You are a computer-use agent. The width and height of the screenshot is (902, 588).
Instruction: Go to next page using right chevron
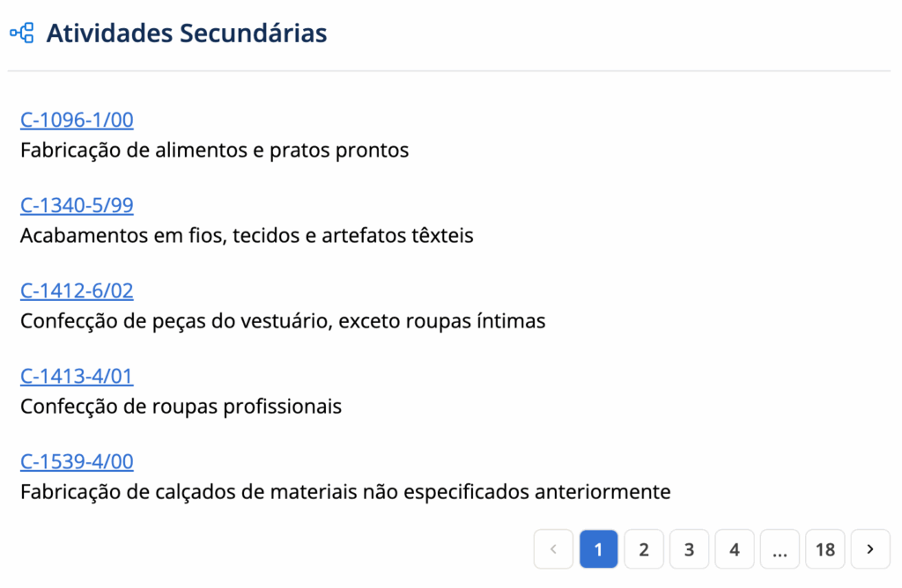tap(870, 549)
